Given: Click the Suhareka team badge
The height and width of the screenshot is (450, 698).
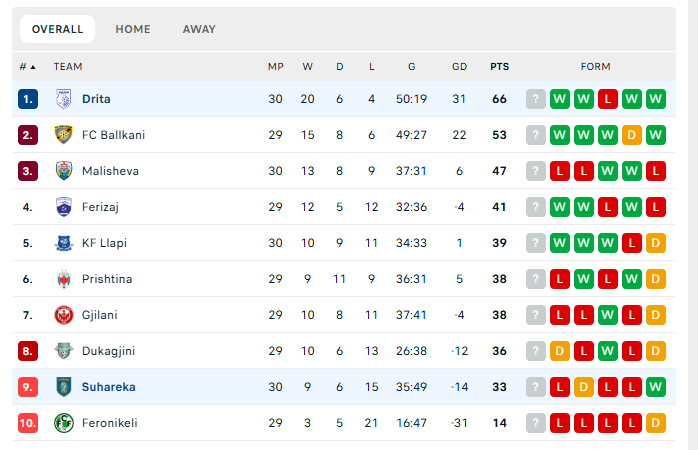Looking at the screenshot, I should [x=64, y=387].
